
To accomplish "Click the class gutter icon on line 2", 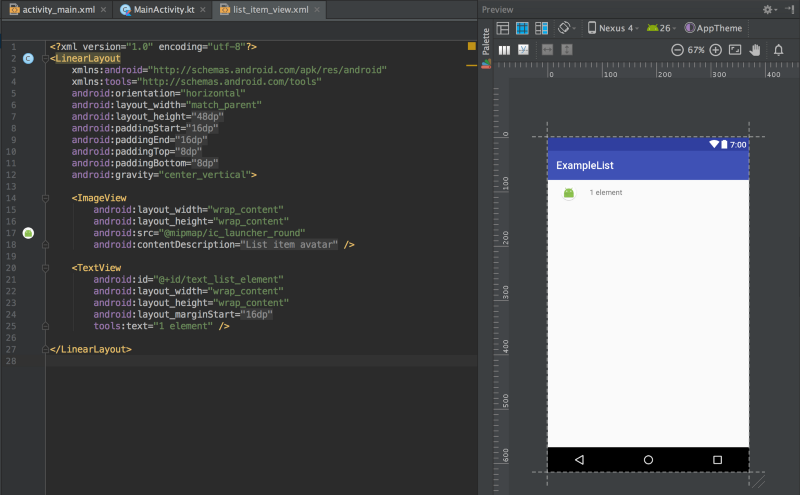I will (28, 58).
